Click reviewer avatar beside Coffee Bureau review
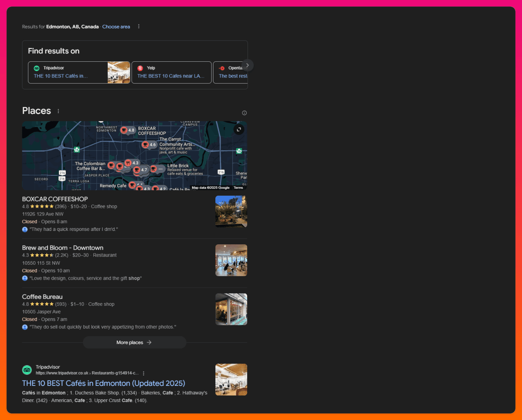The width and height of the screenshot is (522, 420). click(x=25, y=327)
